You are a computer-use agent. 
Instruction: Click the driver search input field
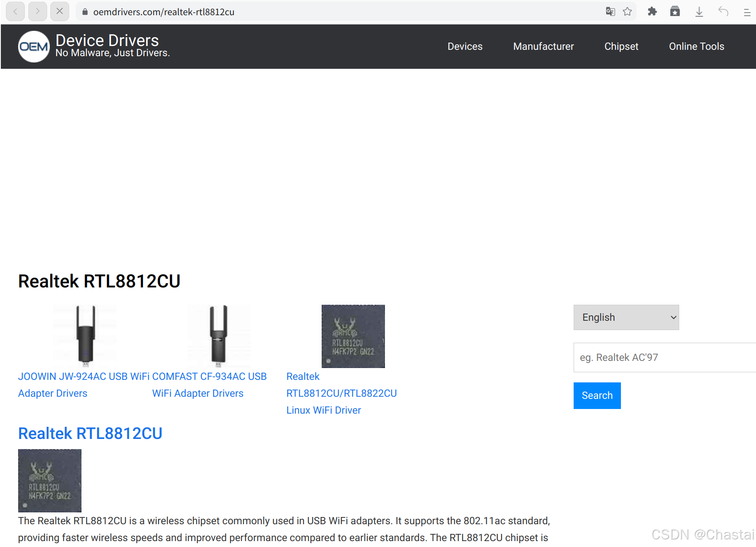pyautogui.click(x=664, y=357)
